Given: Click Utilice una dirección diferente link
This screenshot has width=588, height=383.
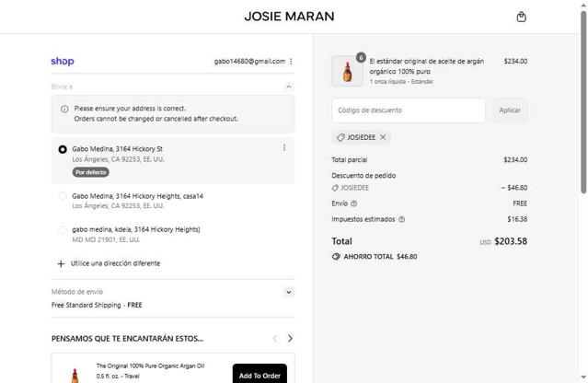Looking at the screenshot, I should pos(115,263).
